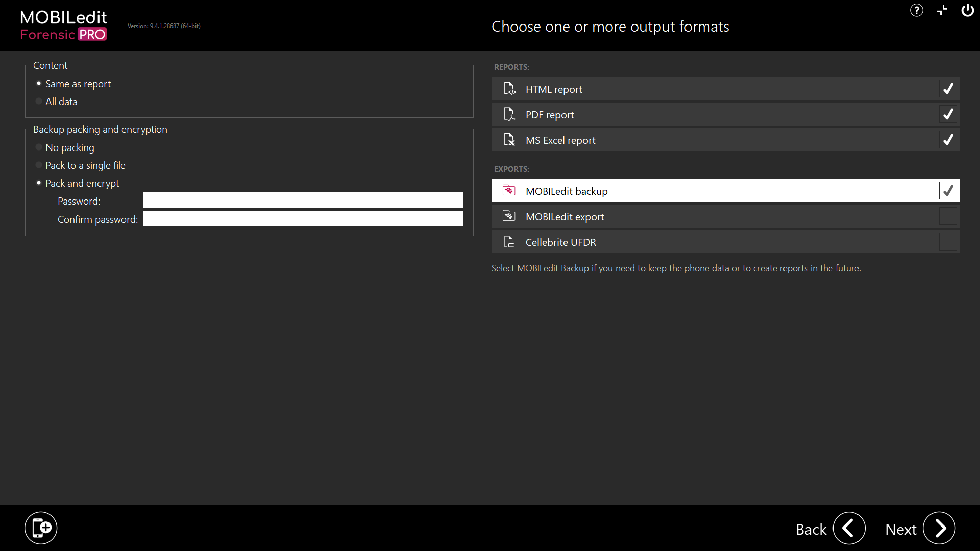Check the Cellebrite UFDR export option

click(x=947, y=241)
